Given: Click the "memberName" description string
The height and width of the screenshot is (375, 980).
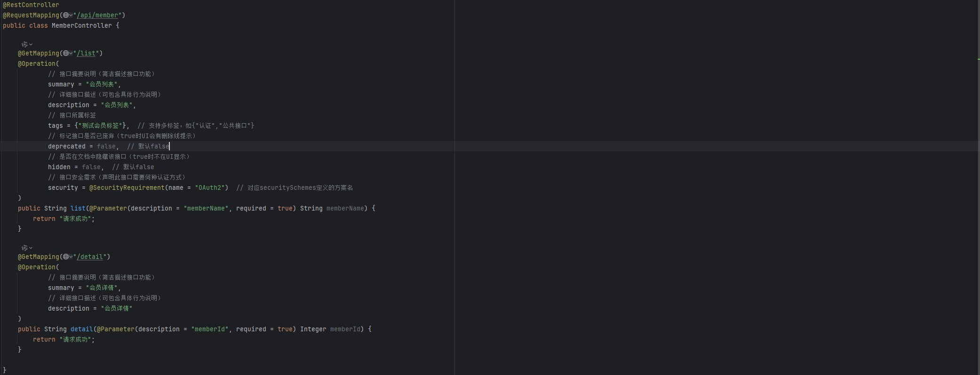Looking at the screenshot, I should pyautogui.click(x=206, y=208).
